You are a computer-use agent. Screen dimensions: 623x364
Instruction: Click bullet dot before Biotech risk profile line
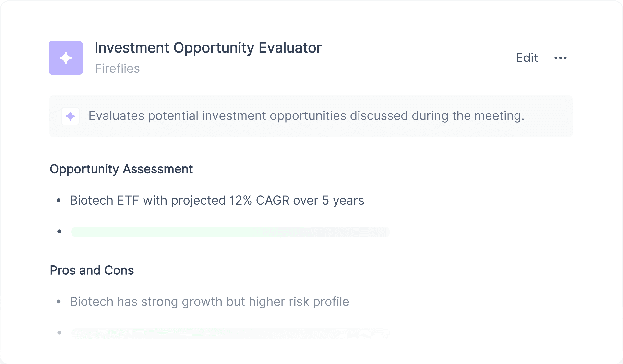coord(59,302)
